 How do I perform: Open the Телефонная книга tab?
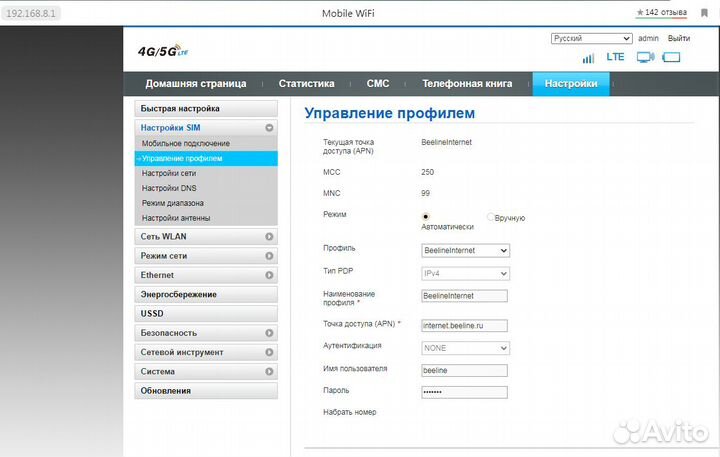click(467, 84)
